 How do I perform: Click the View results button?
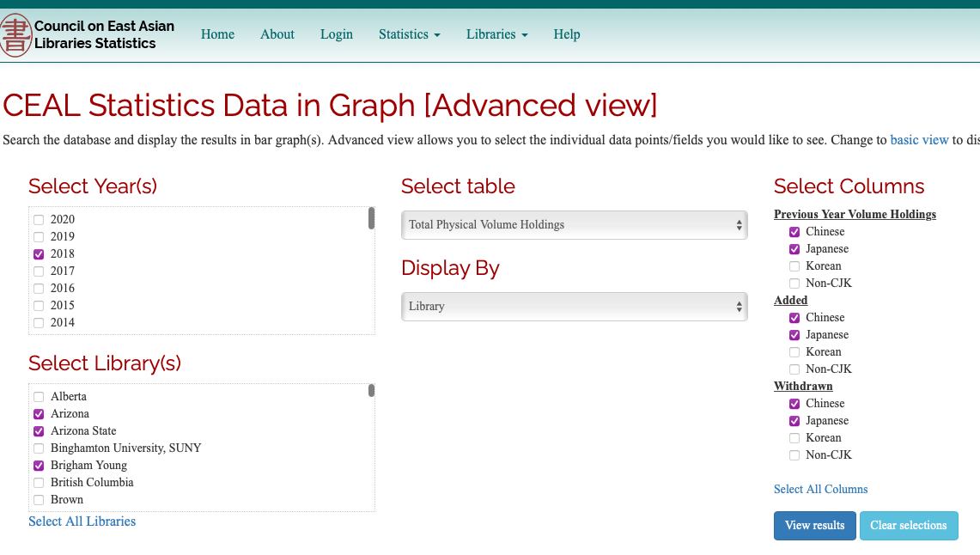coord(815,526)
